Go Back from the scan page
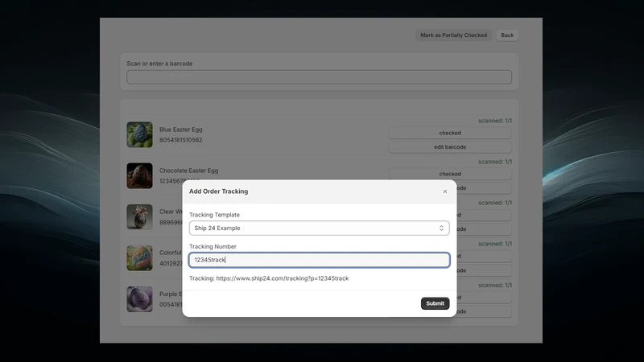 (x=507, y=35)
